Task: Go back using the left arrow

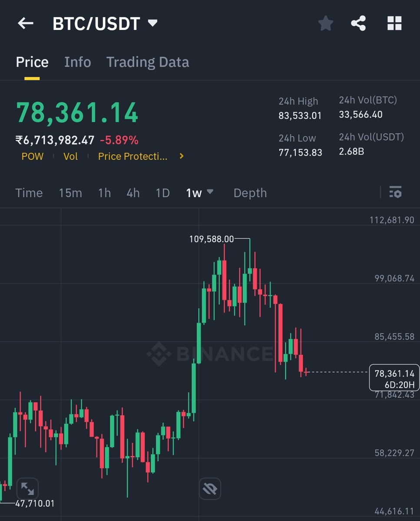Action: click(x=25, y=23)
